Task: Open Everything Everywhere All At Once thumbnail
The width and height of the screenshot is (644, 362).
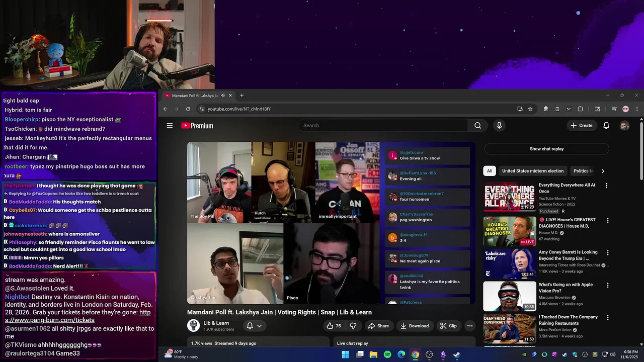Action: point(509,197)
